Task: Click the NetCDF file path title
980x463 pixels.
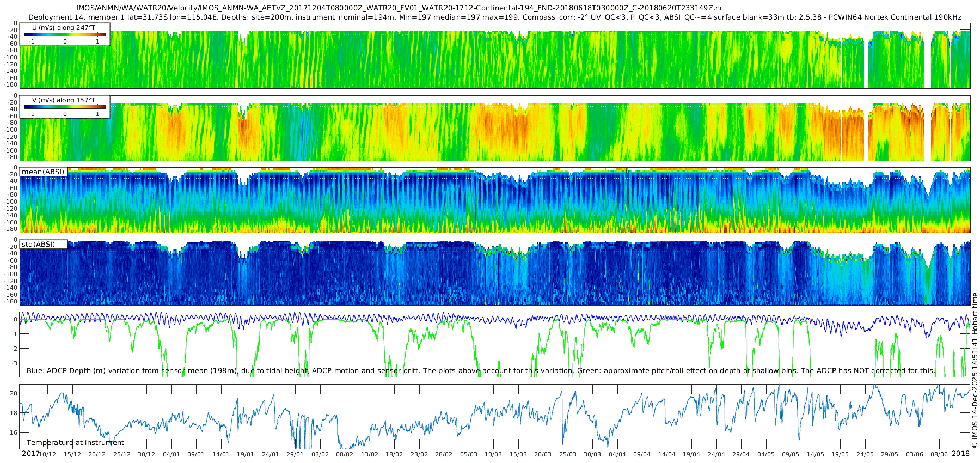Action: pyautogui.click(x=400, y=8)
